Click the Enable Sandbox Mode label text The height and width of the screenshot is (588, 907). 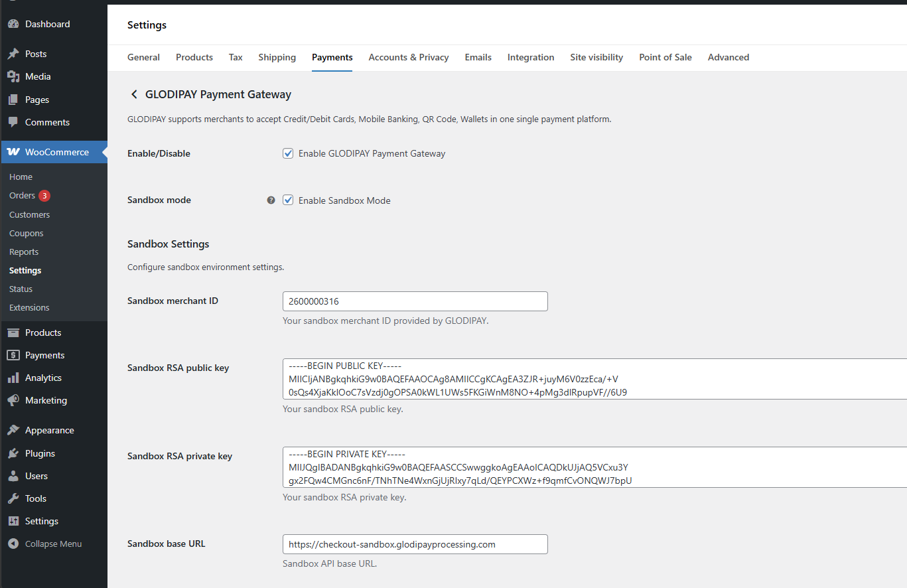tap(344, 200)
